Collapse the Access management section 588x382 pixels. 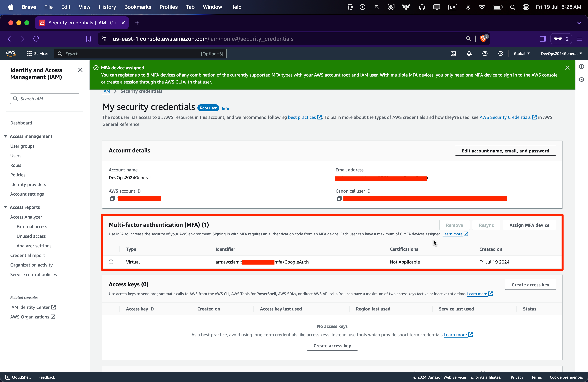tap(5, 136)
